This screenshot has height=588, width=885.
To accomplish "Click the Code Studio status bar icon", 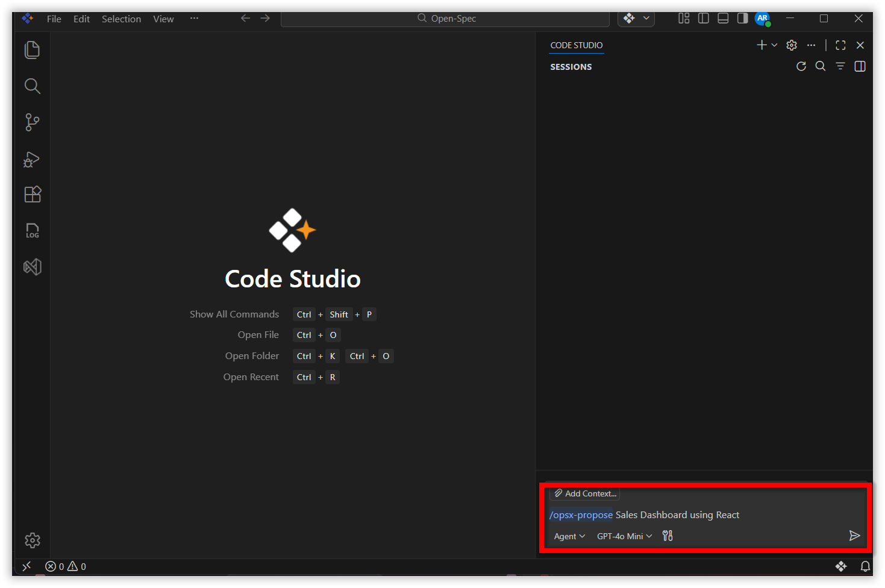I will [841, 566].
